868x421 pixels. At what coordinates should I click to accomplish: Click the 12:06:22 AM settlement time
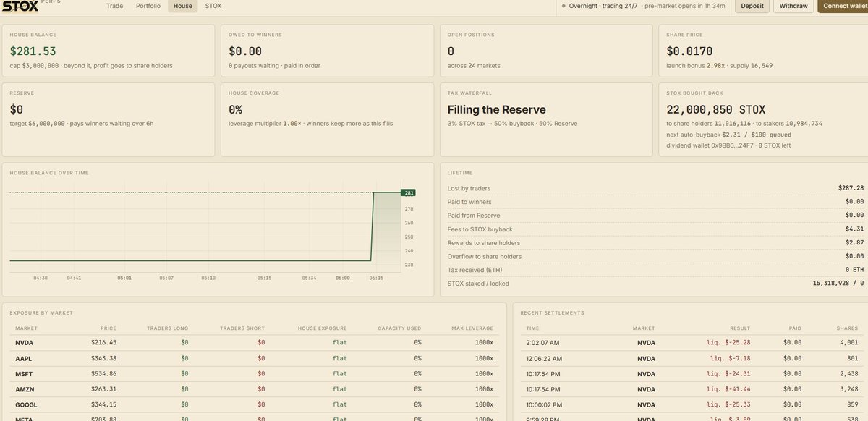coord(545,358)
